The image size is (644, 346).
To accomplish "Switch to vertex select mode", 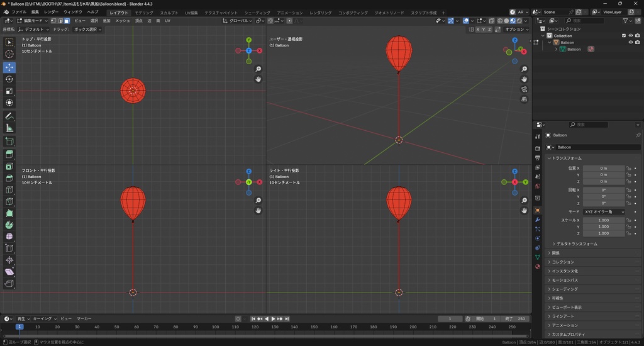I will (53, 21).
